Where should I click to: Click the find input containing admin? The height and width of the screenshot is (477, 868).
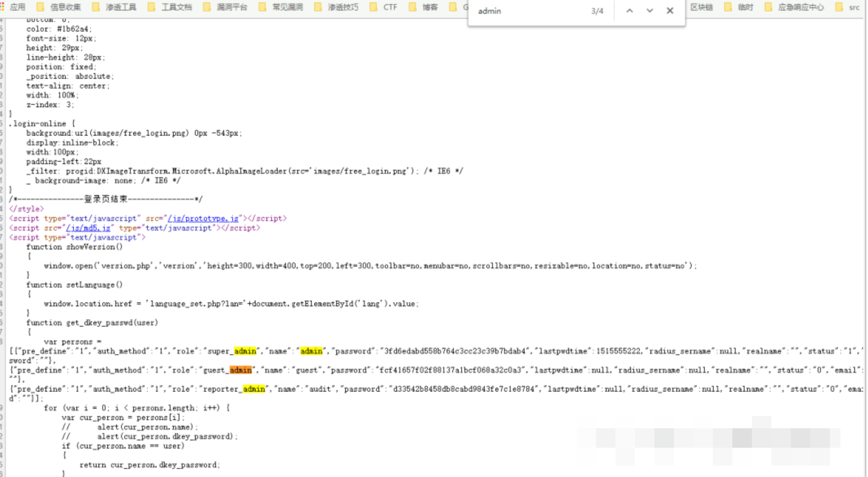(528, 11)
